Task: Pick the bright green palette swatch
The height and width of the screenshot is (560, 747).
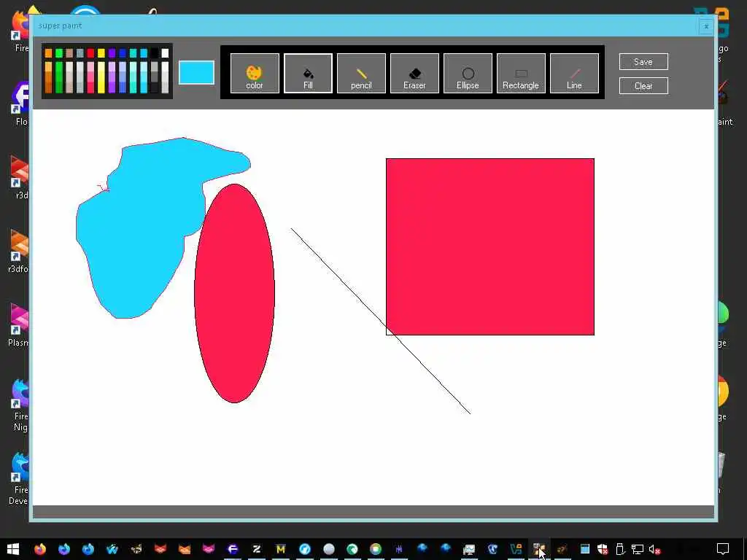Action: click(58, 52)
